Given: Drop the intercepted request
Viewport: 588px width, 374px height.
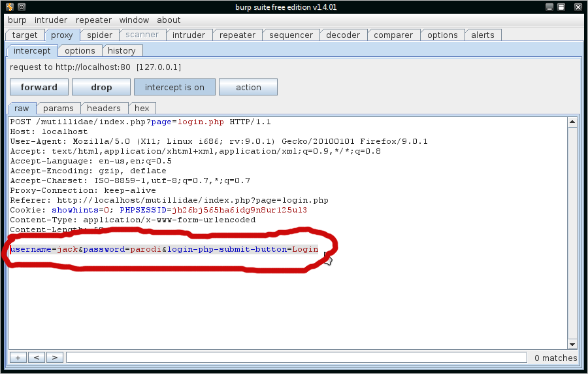Looking at the screenshot, I should 101,87.
